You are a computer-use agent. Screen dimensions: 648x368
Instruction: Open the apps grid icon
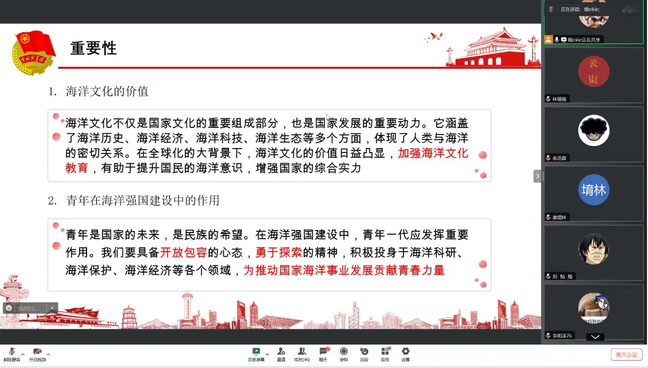click(385, 354)
